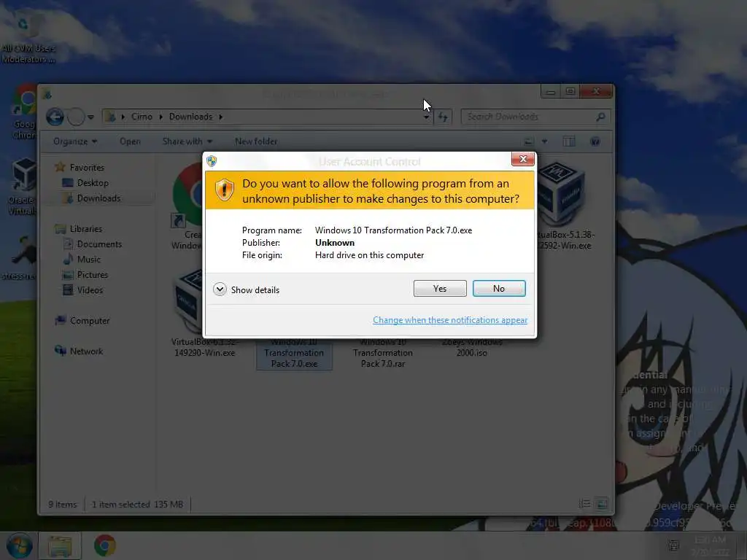The height and width of the screenshot is (560, 747).
Task: Click the Explorer refresh button
Action: point(443,117)
